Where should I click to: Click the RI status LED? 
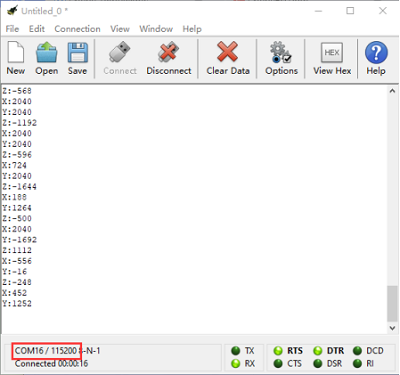357,363
